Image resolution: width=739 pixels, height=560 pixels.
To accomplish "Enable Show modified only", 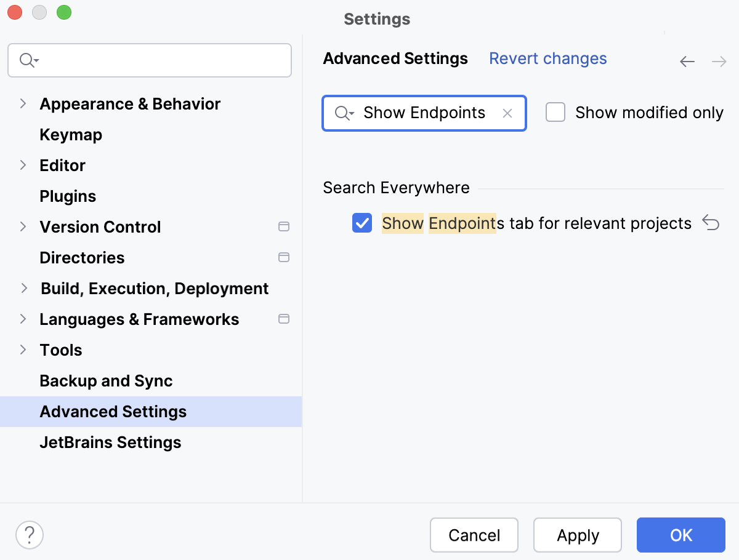I will (x=555, y=112).
